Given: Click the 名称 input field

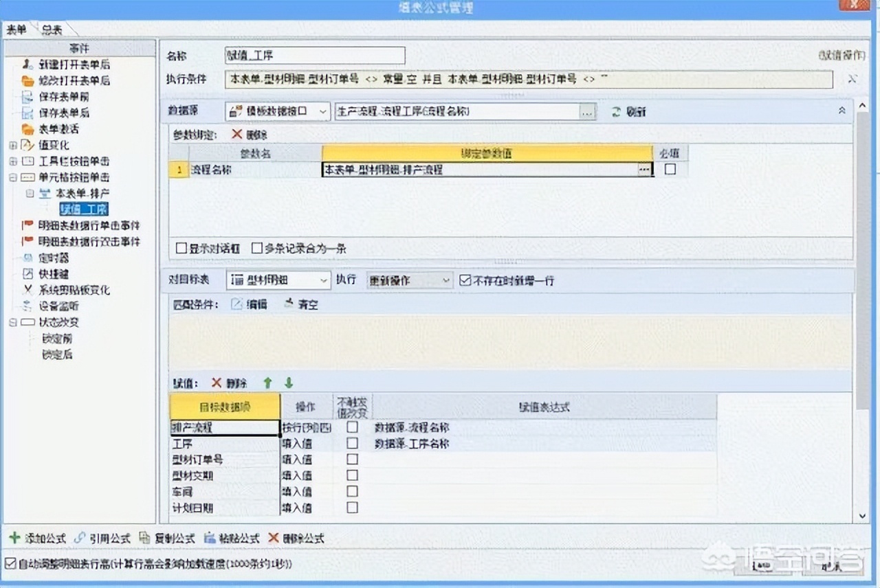Looking at the screenshot, I should coord(315,56).
